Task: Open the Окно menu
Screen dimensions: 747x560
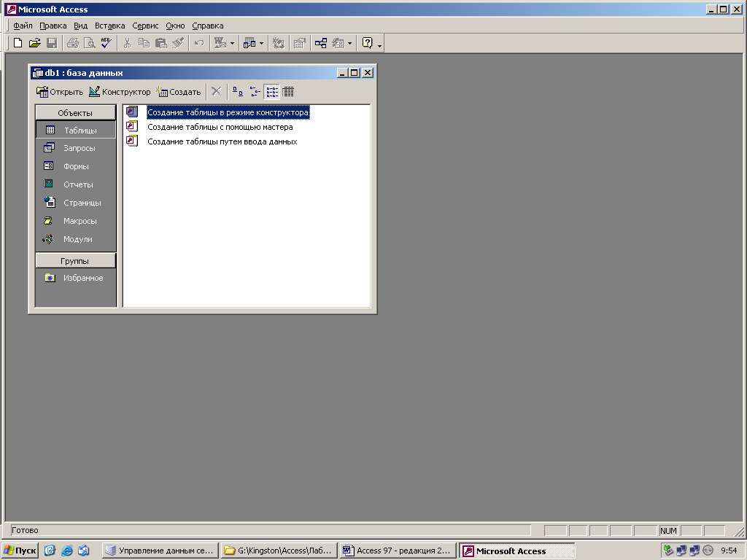Action: [x=175, y=26]
